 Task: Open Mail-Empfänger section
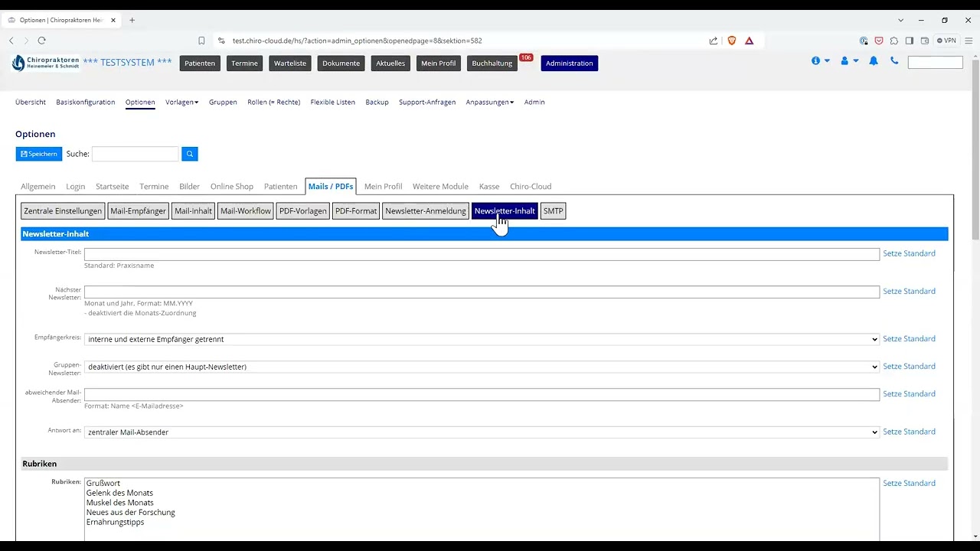pyautogui.click(x=138, y=211)
